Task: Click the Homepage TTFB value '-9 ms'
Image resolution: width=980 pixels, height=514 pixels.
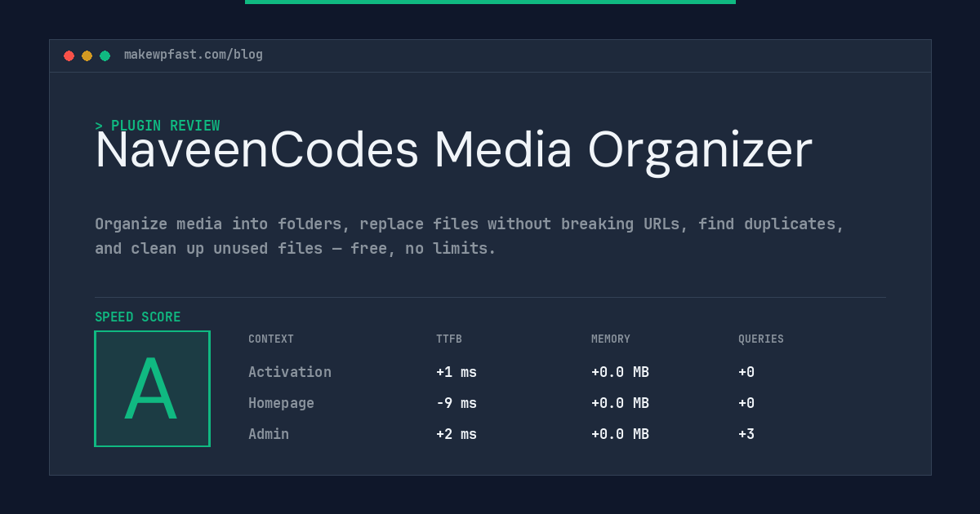Action: [457, 403]
